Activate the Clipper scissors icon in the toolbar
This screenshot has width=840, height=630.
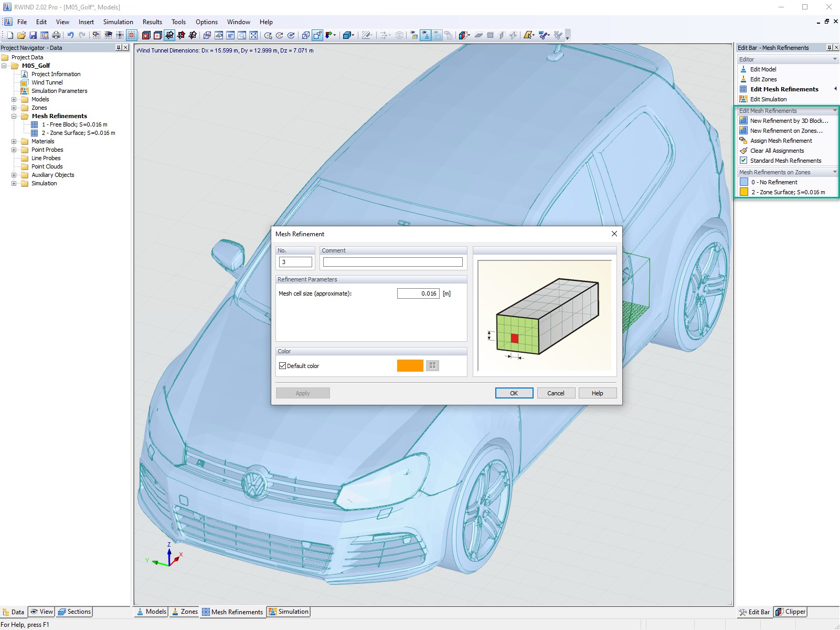click(x=543, y=35)
